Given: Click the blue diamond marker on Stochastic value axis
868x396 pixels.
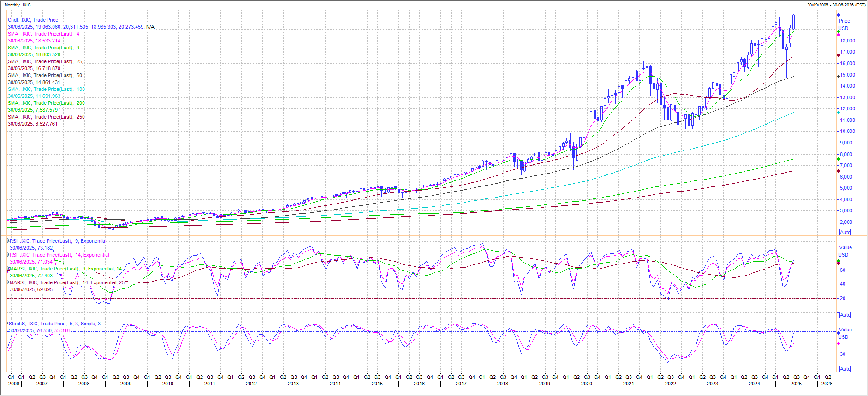Looking at the screenshot, I should coord(838,332).
